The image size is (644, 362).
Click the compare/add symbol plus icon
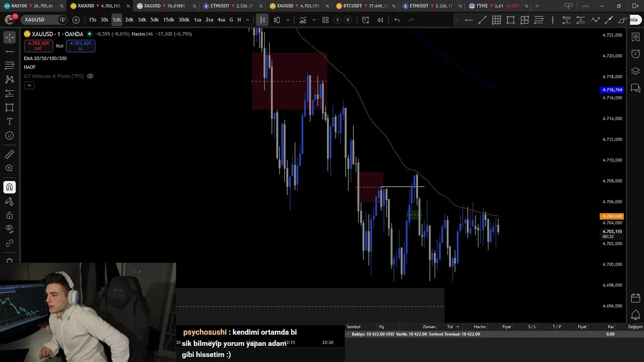[x=76, y=20]
